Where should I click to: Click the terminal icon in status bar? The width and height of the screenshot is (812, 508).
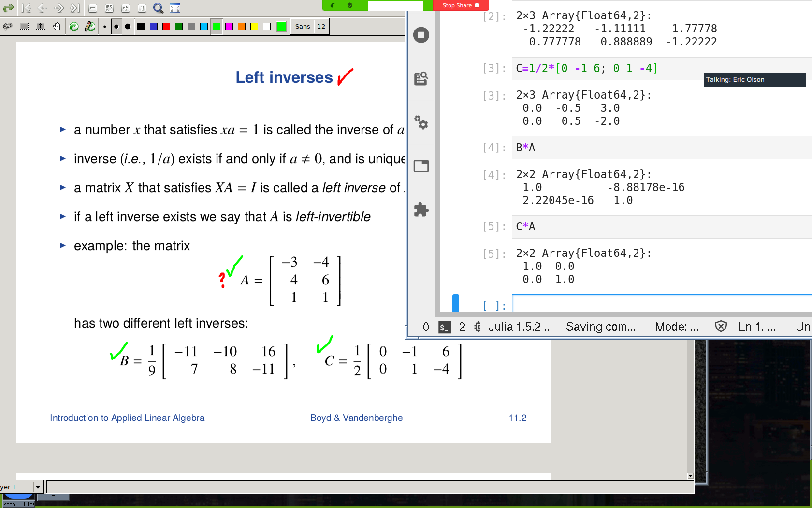click(x=444, y=327)
